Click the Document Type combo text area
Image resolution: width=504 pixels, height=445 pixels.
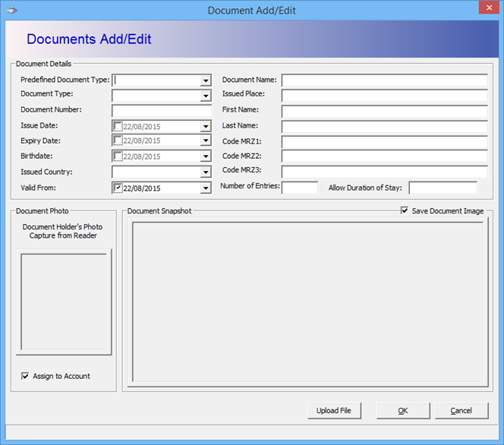coord(156,96)
